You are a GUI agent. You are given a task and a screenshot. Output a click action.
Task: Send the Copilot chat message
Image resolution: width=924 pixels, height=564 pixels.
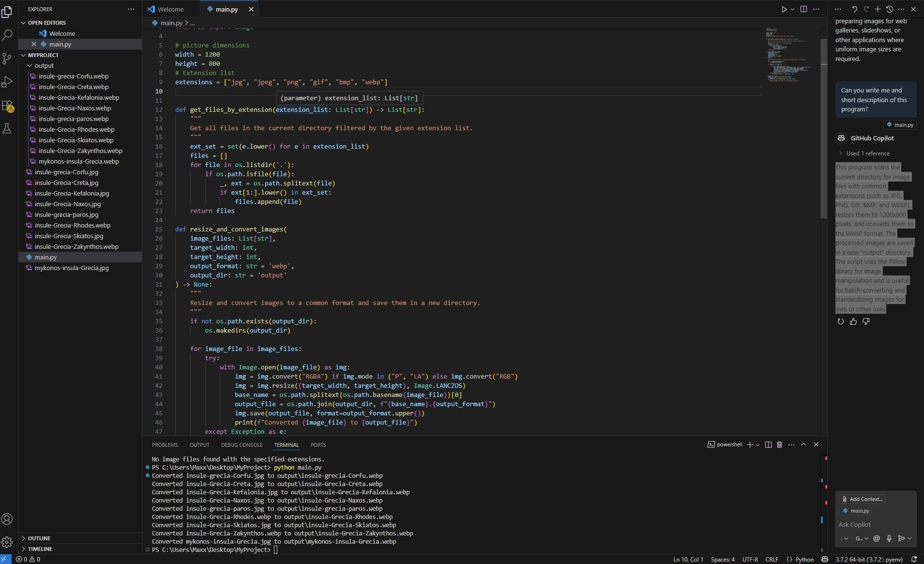click(x=901, y=538)
